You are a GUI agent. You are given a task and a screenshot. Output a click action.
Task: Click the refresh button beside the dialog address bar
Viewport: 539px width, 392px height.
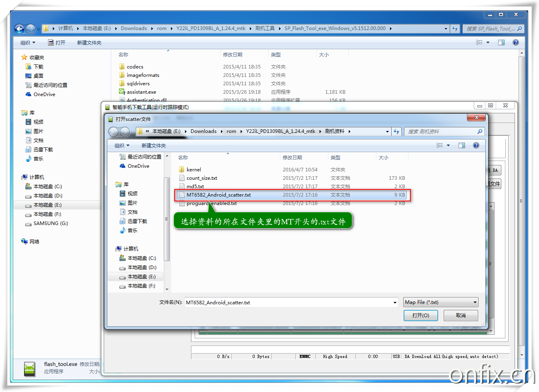396,131
